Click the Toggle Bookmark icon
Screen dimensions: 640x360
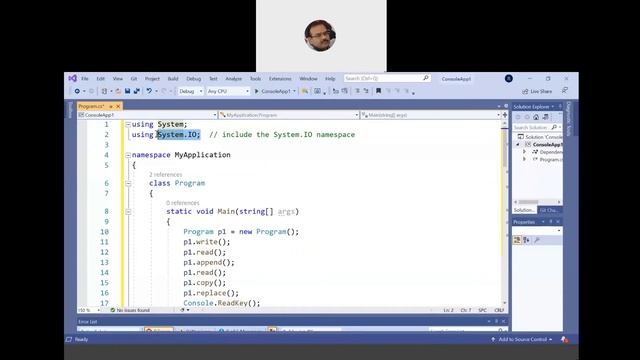click(x=378, y=91)
